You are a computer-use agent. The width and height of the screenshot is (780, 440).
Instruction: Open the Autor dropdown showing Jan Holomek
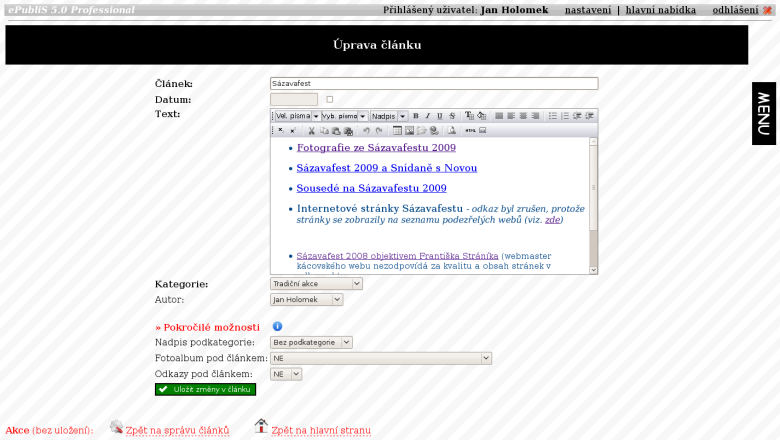click(306, 299)
